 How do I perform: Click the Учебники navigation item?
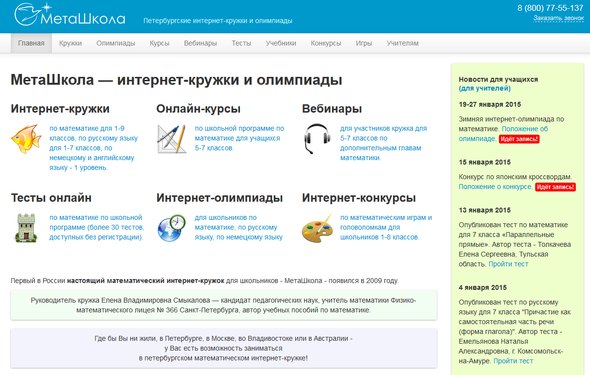coord(281,43)
